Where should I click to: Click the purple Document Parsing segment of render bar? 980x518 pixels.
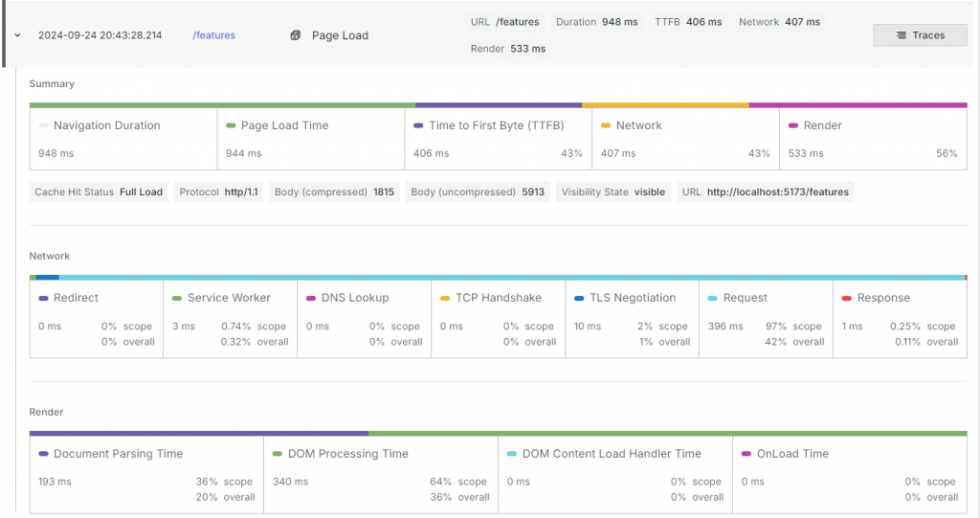point(199,433)
